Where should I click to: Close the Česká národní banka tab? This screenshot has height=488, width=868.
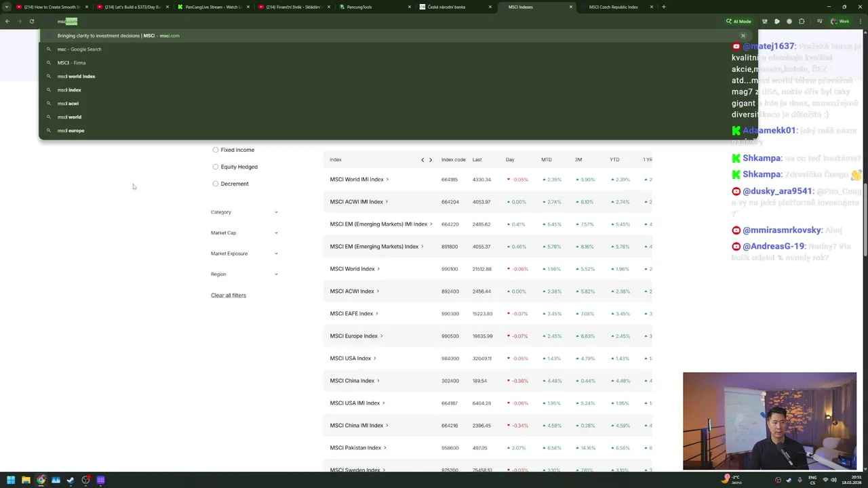click(492, 7)
